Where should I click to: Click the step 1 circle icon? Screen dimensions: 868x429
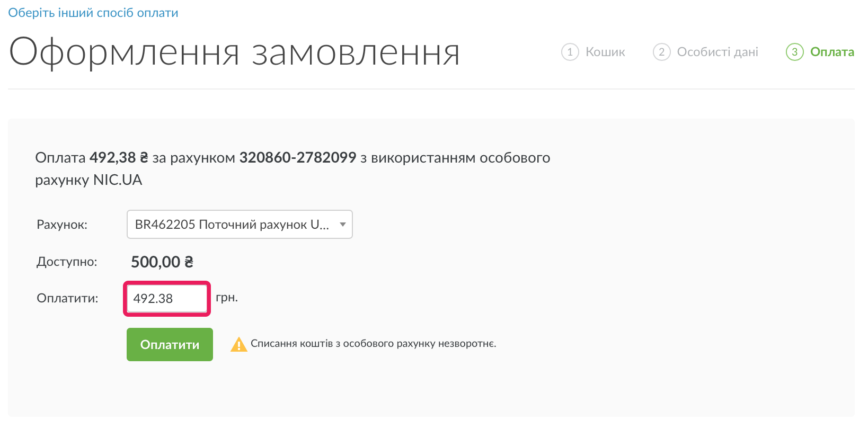point(570,52)
